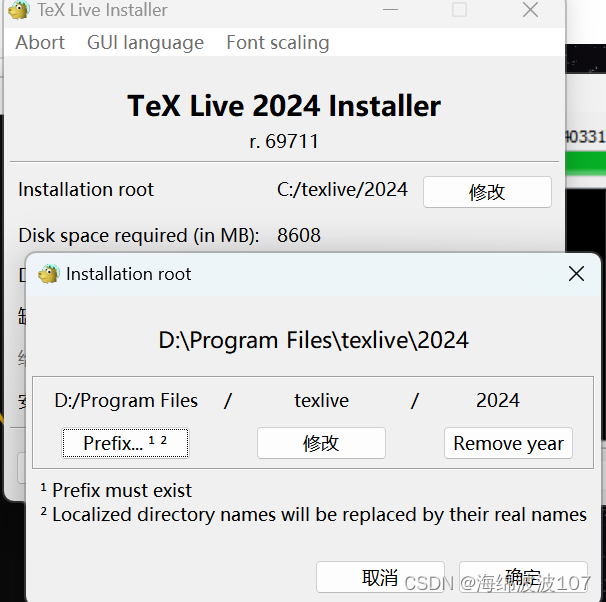Click 确定 to confirm installation root
606x602 pixels.
click(523, 577)
